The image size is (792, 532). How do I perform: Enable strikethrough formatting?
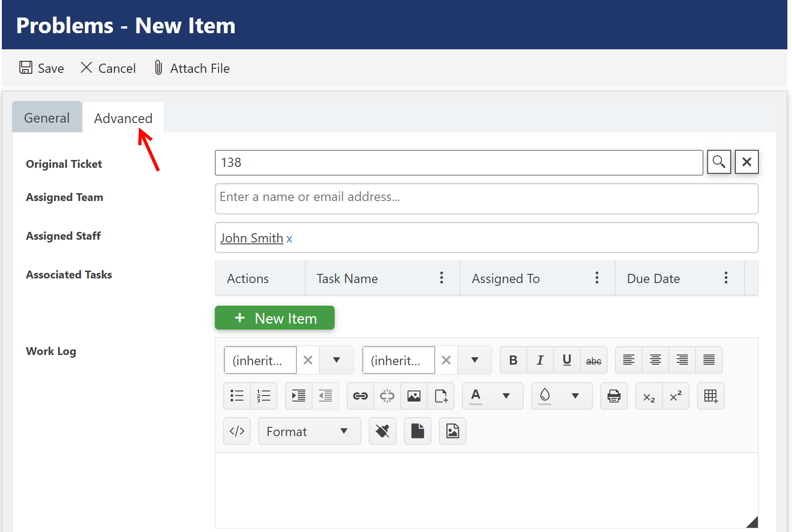point(593,360)
